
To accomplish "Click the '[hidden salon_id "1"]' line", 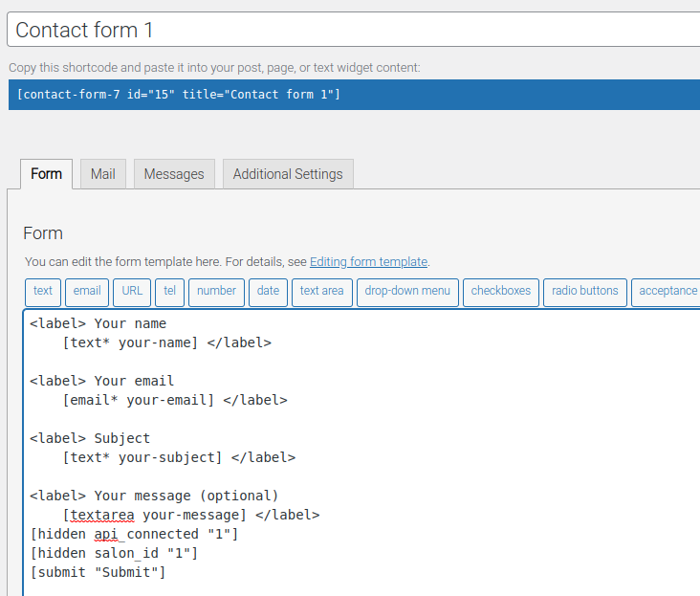I will click(x=114, y=554).
